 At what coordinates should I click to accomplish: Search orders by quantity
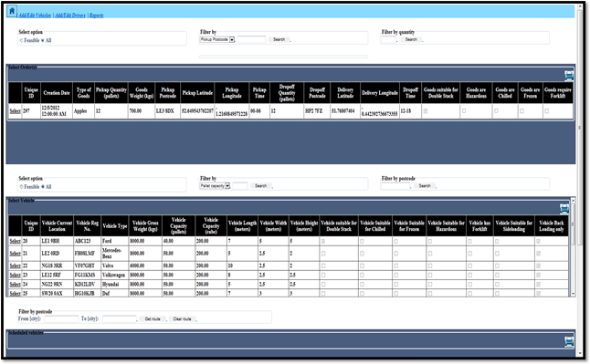coord(411,39)
